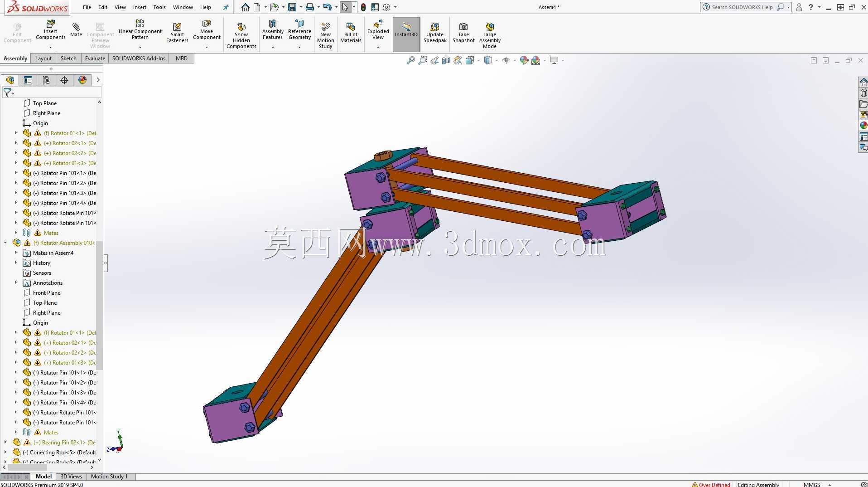Image resolution: width=868 pixels, height=487 pixels.
Task: Click Show Hidden Components
Action: pos(241,36)
